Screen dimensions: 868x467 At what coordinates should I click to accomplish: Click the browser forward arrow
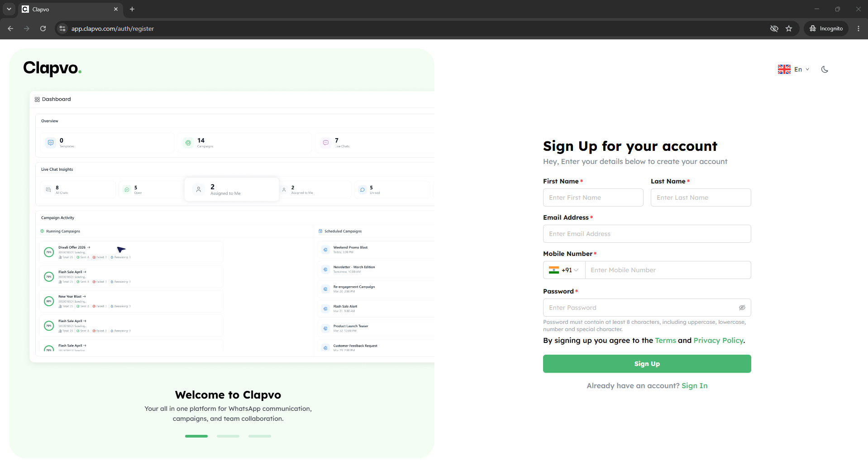pos(27,29)
